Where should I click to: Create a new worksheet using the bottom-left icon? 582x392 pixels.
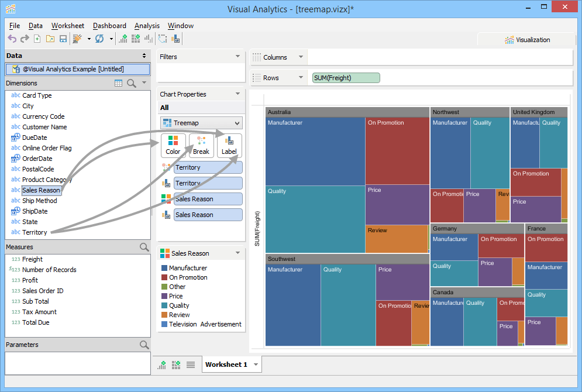click(x=161, y=364)
